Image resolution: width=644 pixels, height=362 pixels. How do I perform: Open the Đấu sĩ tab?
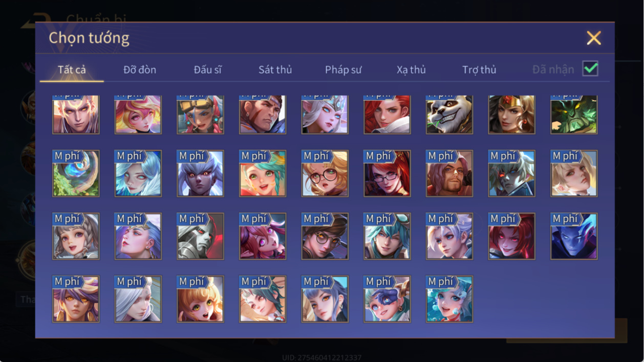point(208,70)
